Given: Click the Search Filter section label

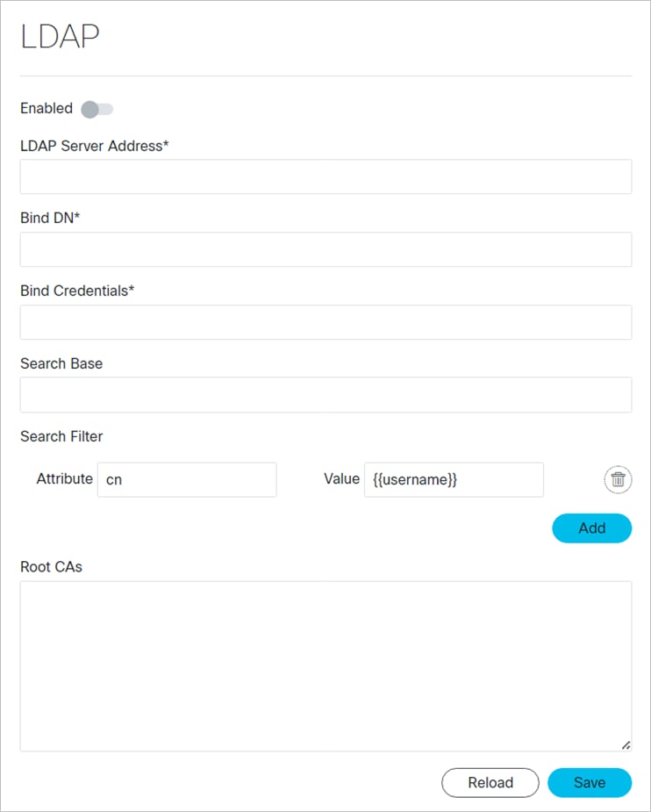Looking at the screenshot, I should pos(61,436).
